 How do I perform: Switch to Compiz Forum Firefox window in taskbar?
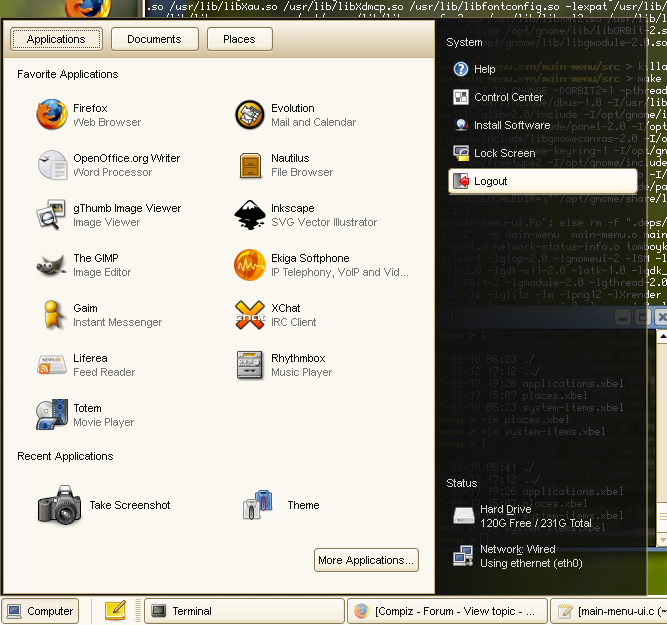tap(447, 611)
